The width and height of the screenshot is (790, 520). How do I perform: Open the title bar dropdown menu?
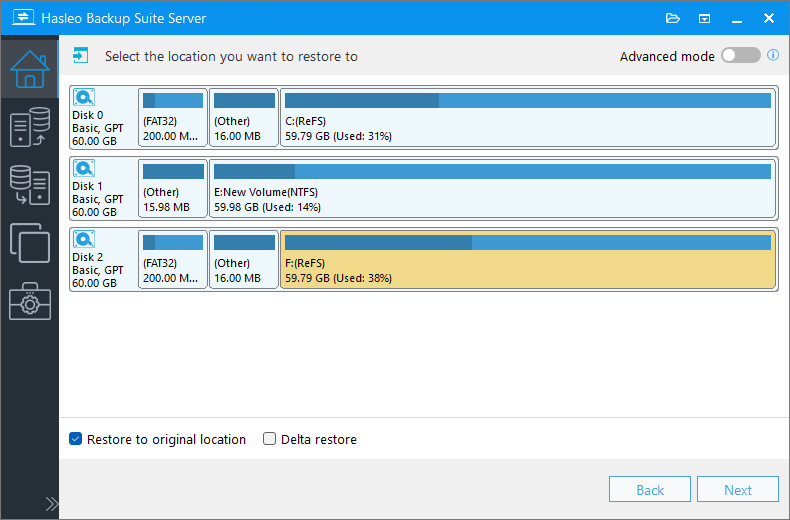coord(705,18)
